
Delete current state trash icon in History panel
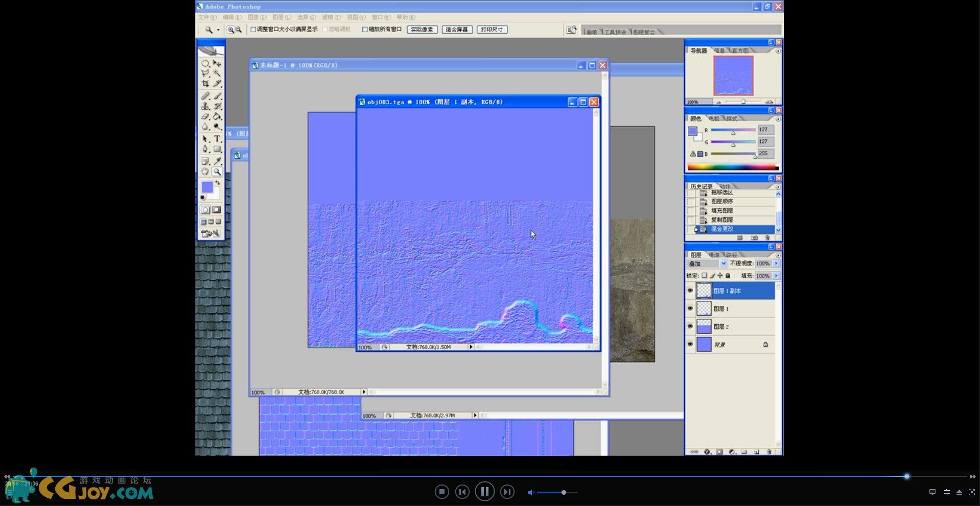[x=767, y=238]
